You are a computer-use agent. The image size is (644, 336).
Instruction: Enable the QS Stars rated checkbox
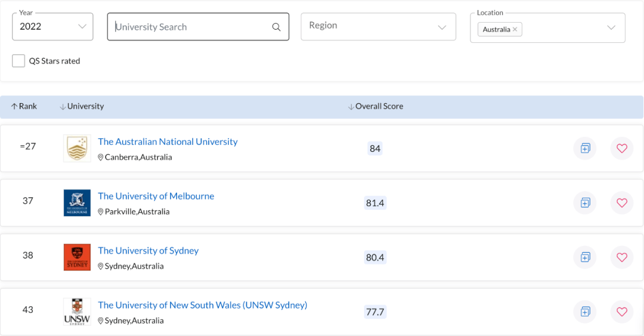click(18, 61)
